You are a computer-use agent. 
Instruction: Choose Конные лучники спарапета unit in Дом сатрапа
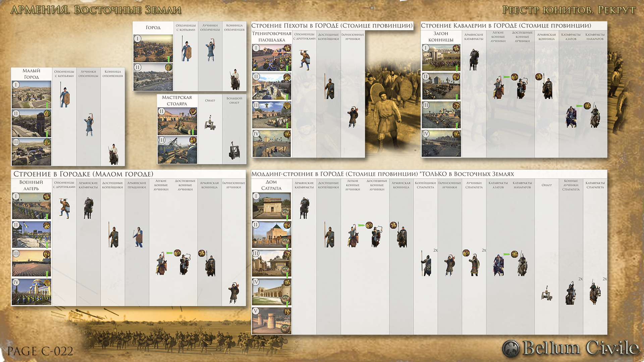pyautogui.click(x=571, y=293)
